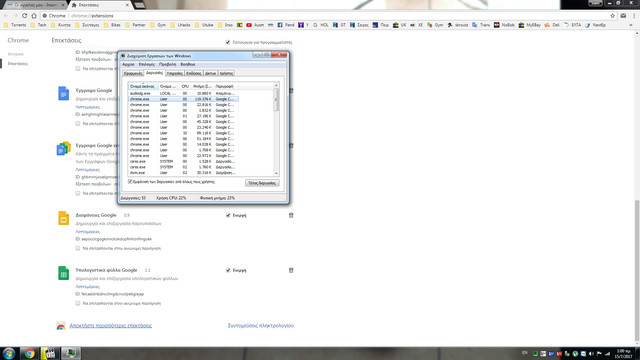Image resolution: width=640 pixels, height=360 pixels.
Task: Click the Chrome Web Store rainbow icon
Action: coord(61,326)
